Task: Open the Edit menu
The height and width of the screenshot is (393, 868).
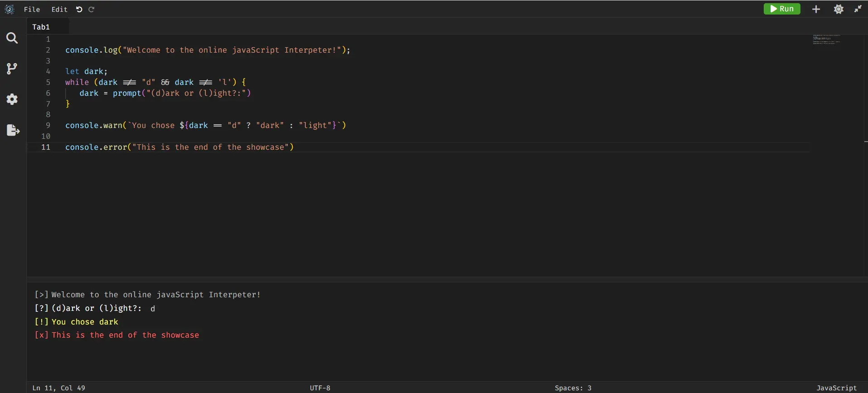Action: point(59,9)
